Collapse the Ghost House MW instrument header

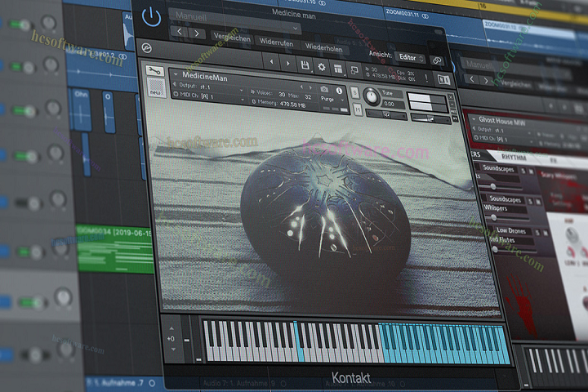tap(474, 119)
